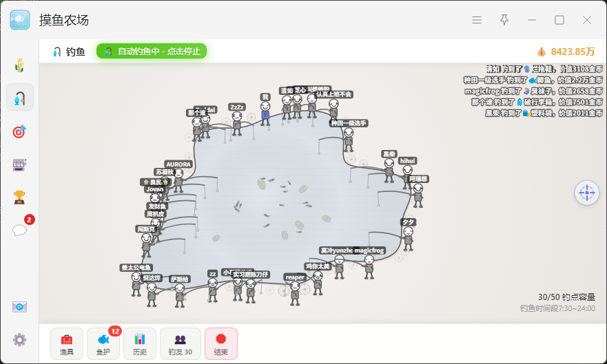This screenshot has height=364, width=607.
Task: Open settings gear in sidebar
Action: 19,340
